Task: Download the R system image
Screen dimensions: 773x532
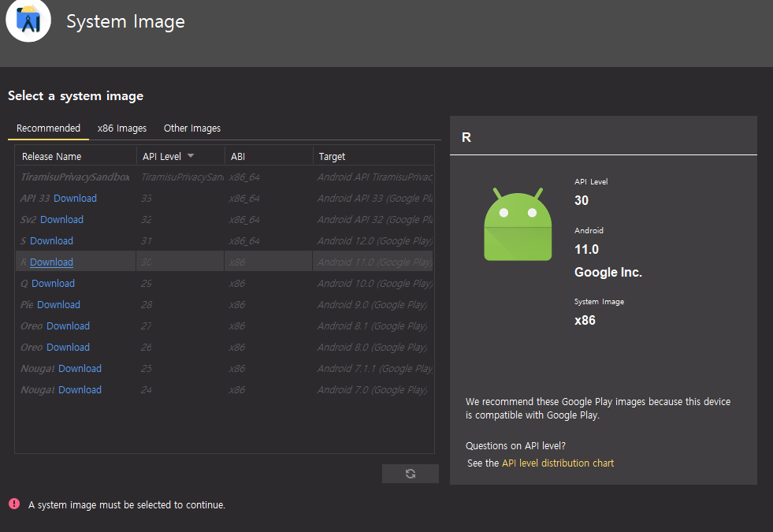Action: (x=51, y=262)
